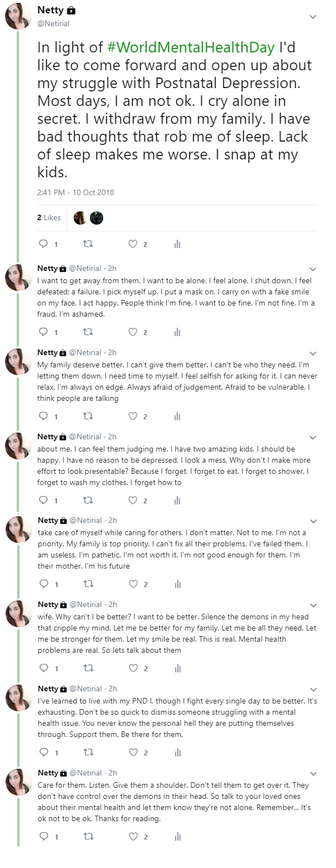Open Netty's profile picture on the main tweet

coord(18,15)
